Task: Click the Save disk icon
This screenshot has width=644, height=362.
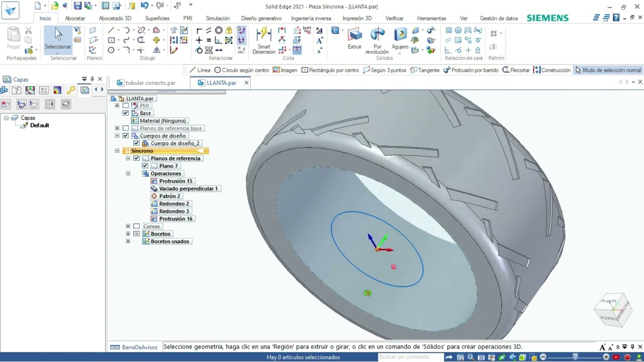Action: tap(77, 6)
